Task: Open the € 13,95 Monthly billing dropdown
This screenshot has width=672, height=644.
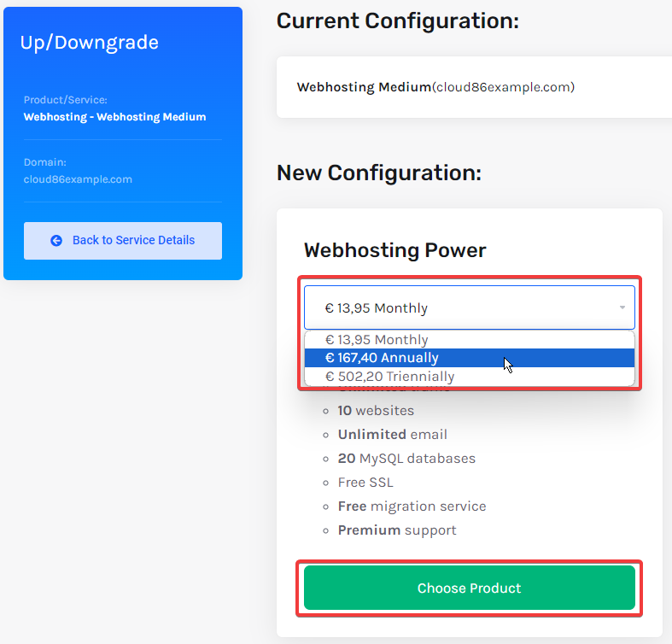Action: click(x=470, y=307)
